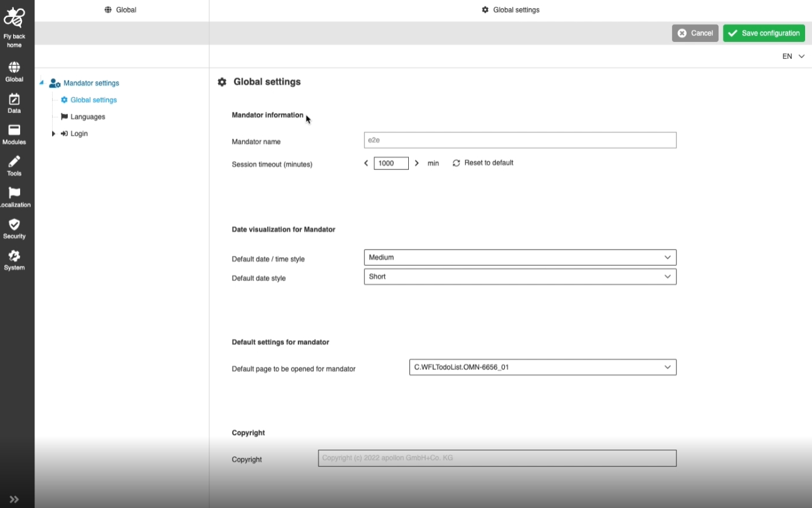
Task: Select Global settings tree item
Action: [x=93, y=100]
